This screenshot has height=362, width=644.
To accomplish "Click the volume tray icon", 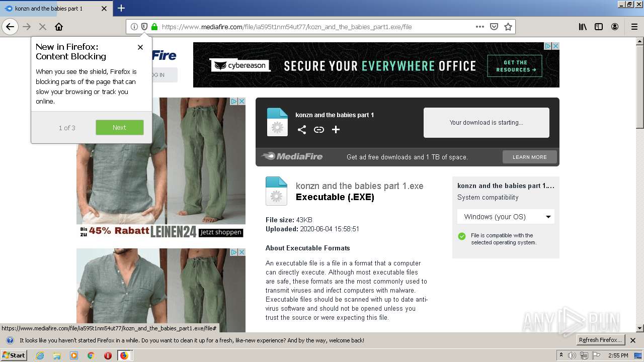I will (x=572, y=355).
